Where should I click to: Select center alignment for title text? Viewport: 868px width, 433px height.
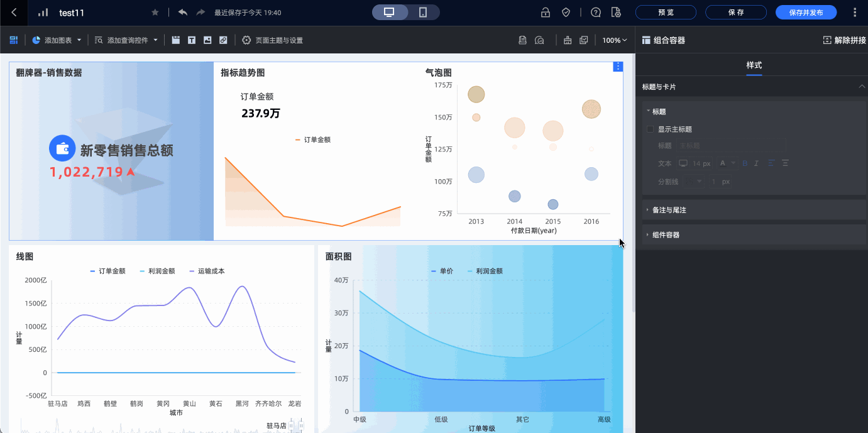[785, 163]
